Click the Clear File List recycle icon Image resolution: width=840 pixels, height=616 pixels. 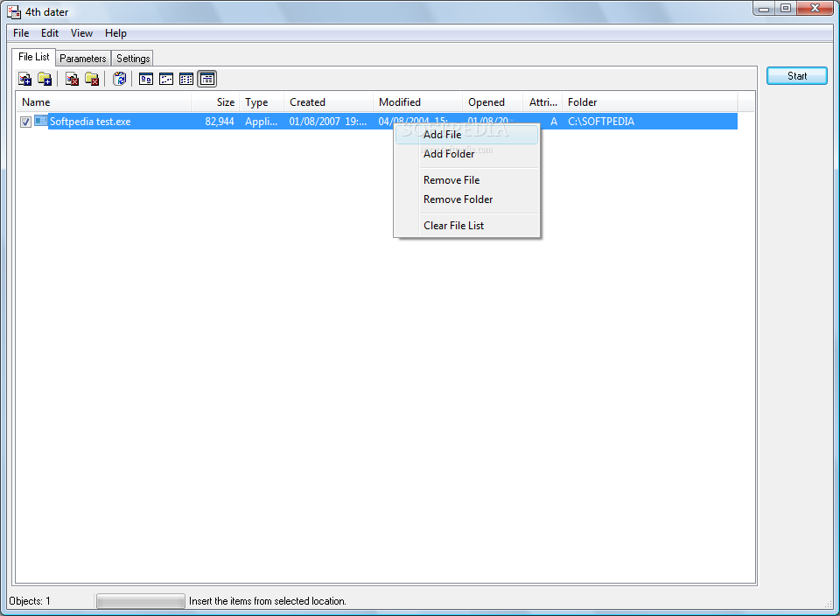coord(120,80)
